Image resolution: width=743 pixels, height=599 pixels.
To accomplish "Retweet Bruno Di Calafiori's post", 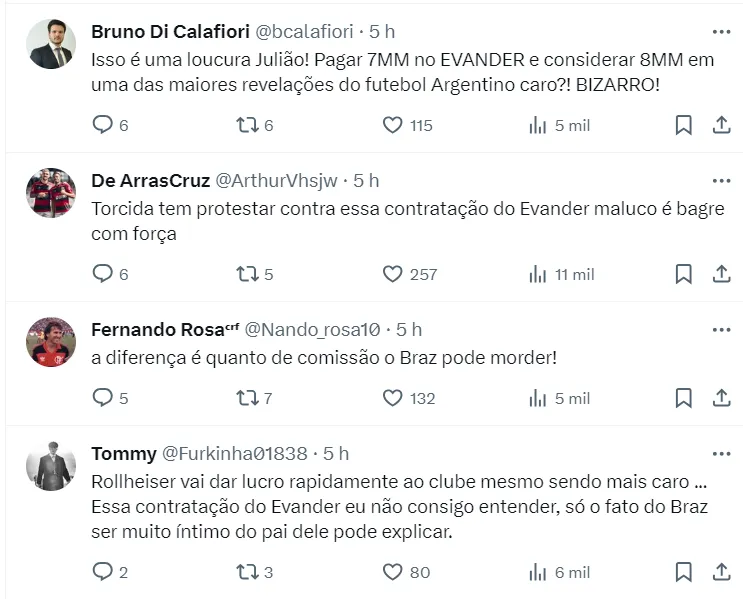I will (247, 125).
